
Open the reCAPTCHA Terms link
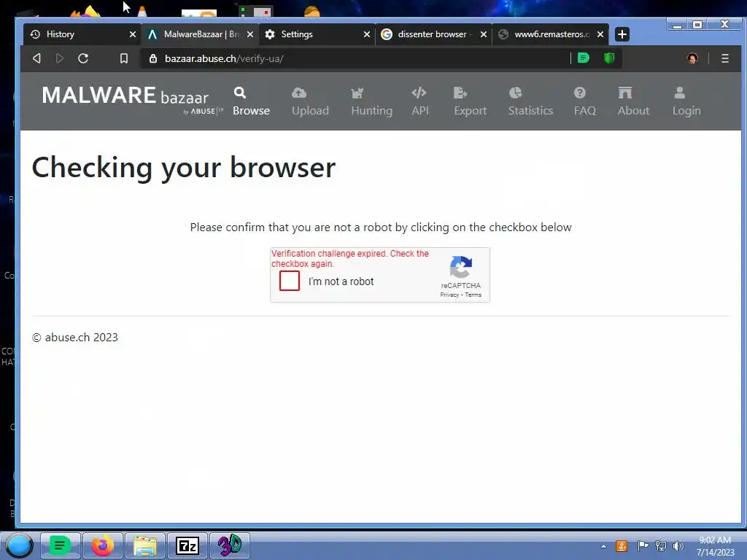(x=473, y=295)
